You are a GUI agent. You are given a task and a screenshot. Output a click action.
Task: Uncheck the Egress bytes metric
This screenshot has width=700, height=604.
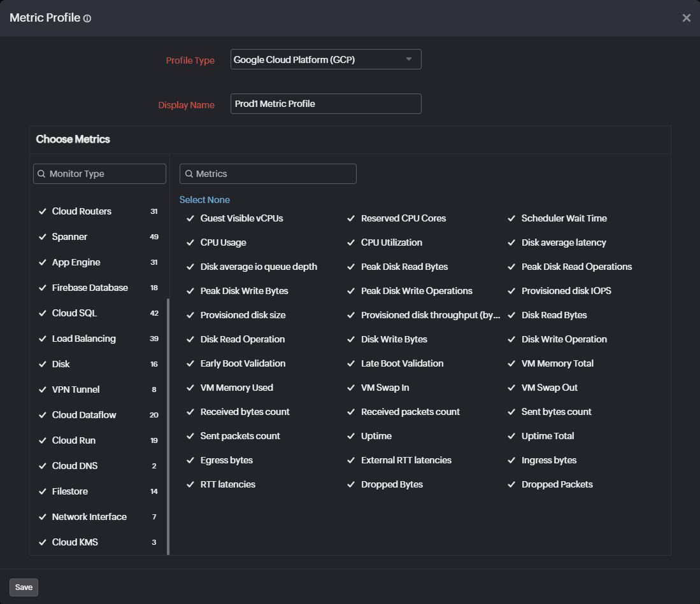190,460
